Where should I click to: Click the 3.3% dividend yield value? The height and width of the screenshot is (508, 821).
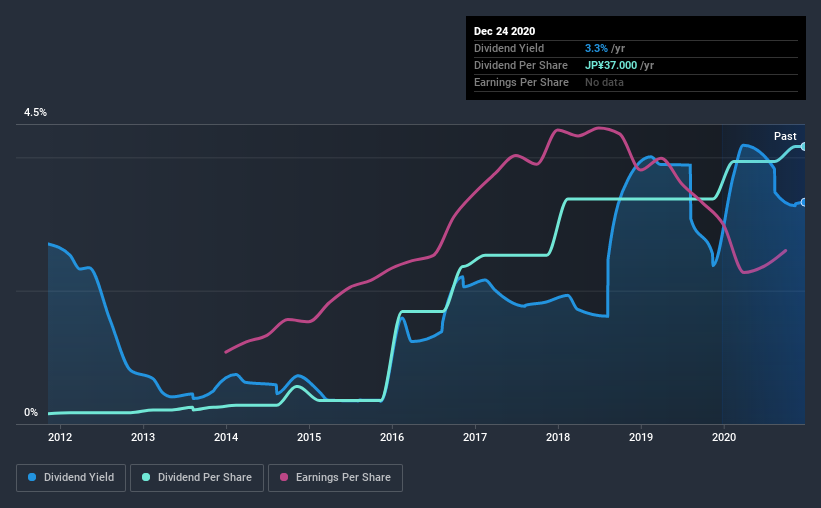[596, 48]
